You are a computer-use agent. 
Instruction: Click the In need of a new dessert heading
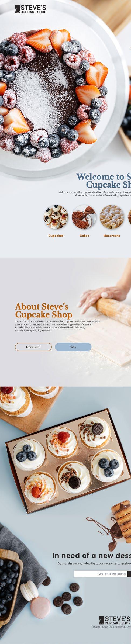click(x=92, y=555)
